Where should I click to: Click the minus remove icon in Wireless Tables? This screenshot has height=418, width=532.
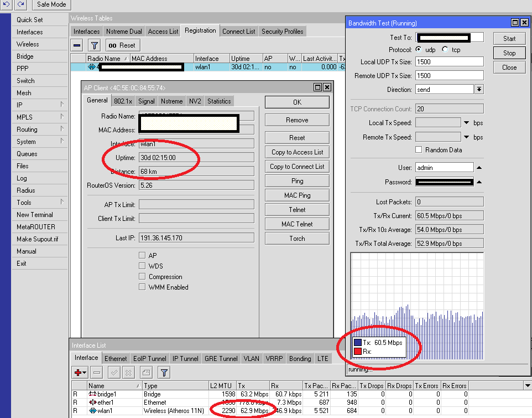(77, 45)
